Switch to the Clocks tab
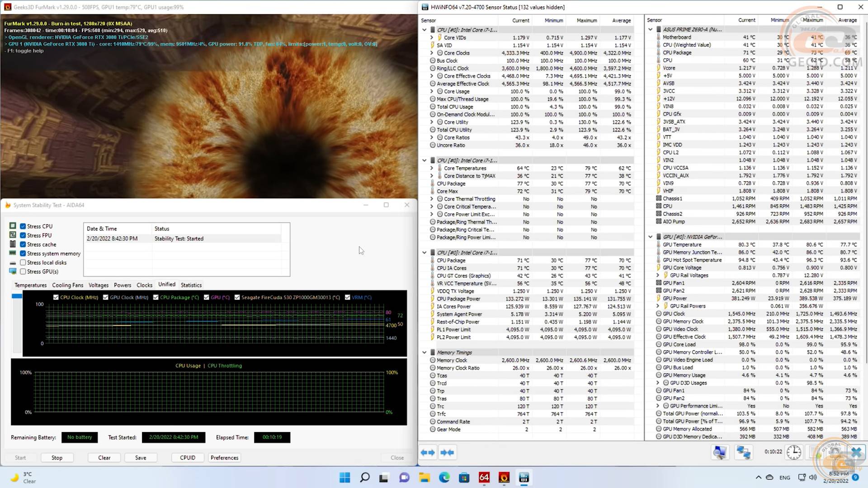The width and height of the screenshot is (868, 488). [144, 285]
